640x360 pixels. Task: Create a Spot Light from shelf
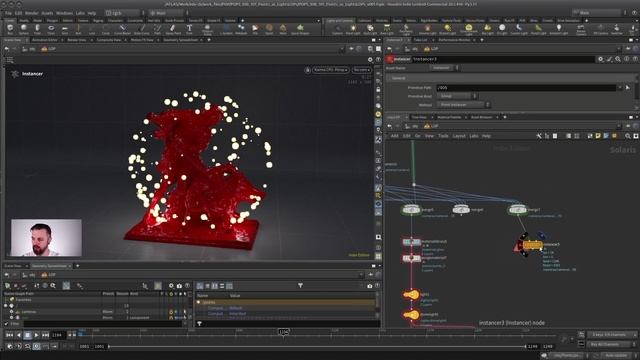tap(370, 29)
